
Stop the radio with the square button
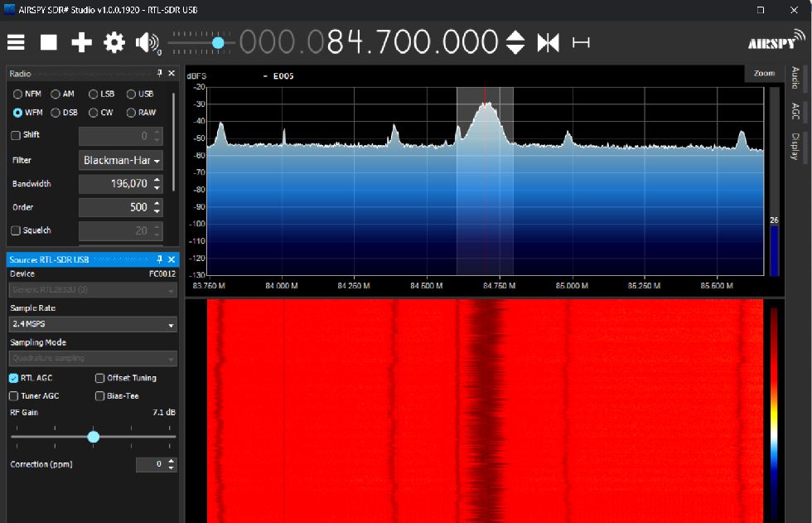pyautogui.click(x=49, y=42)
